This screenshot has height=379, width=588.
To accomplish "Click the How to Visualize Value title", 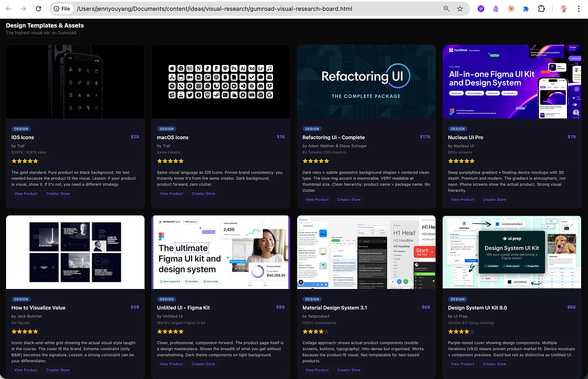I will (38, 308).
